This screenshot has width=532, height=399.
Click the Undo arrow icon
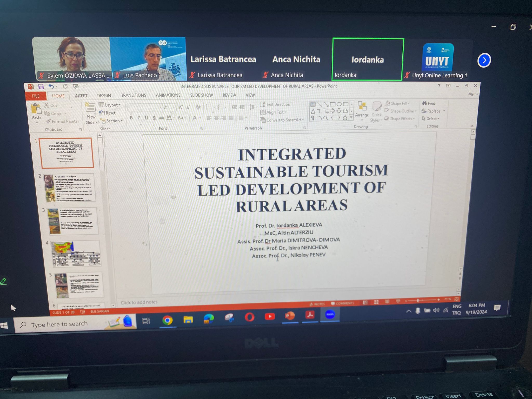click(51, 86)
